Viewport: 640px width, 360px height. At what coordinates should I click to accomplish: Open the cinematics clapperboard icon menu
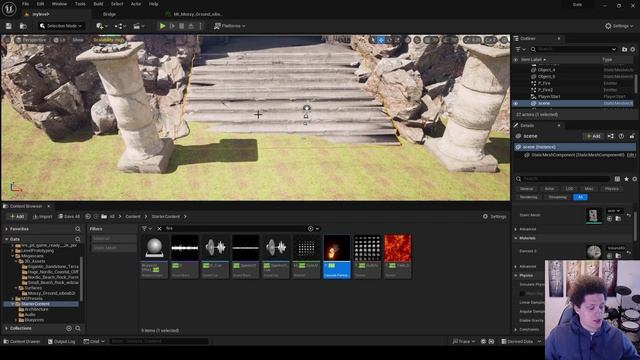(138, 26)
